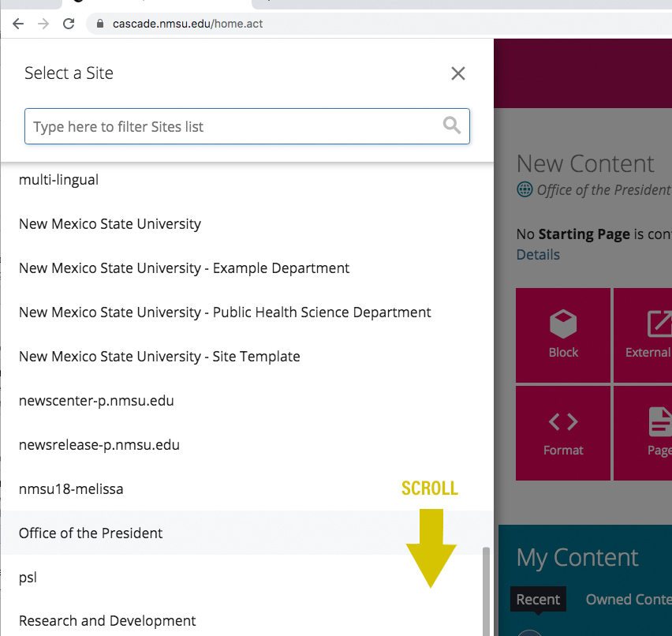Open the Format creation tile
The height and width of the screenshot is (636, 672).
pyautogui.click(x=562, y=433)
